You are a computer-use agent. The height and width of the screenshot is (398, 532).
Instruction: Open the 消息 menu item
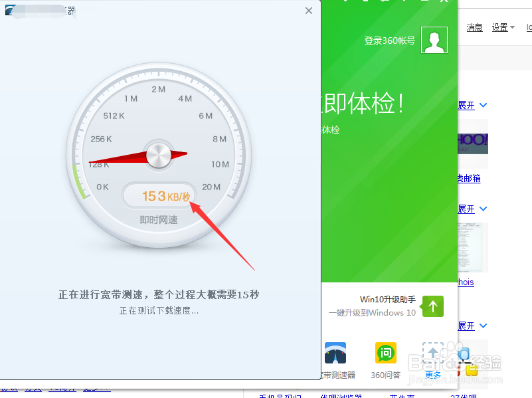point(475,27)
